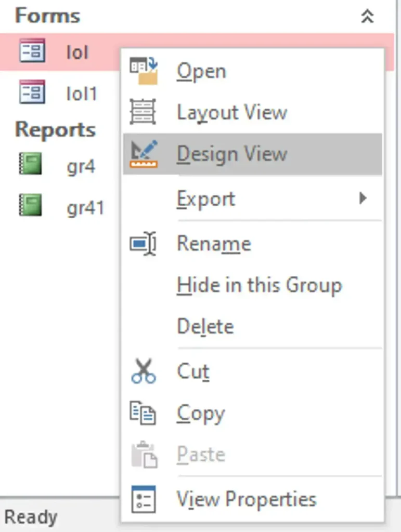Click the report icon beside gr41
This screenshot has height=532, width=401.
[30, 206]
